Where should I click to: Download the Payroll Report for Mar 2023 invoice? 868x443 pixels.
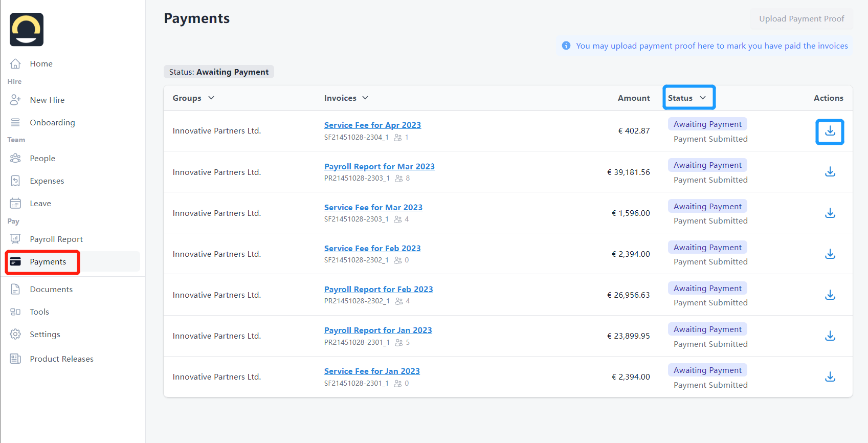tap(830, 172)
